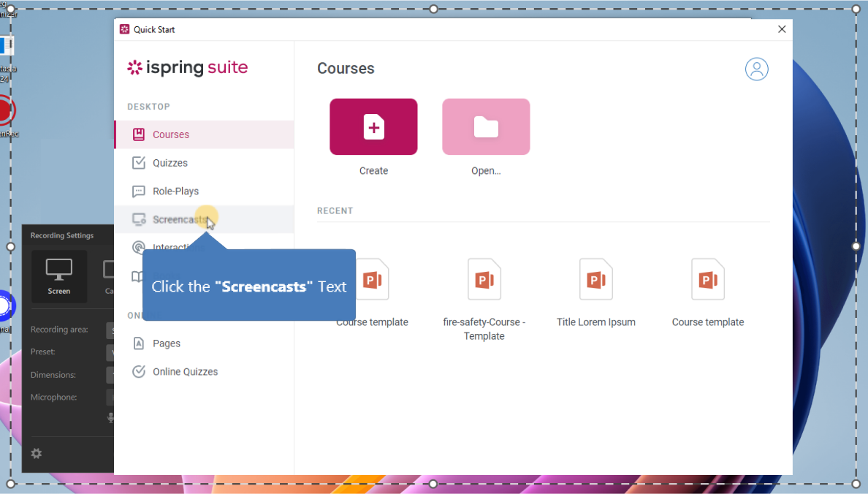
Task: Click the Role-Plays chat bubble icon
Action: click(138, 191)
